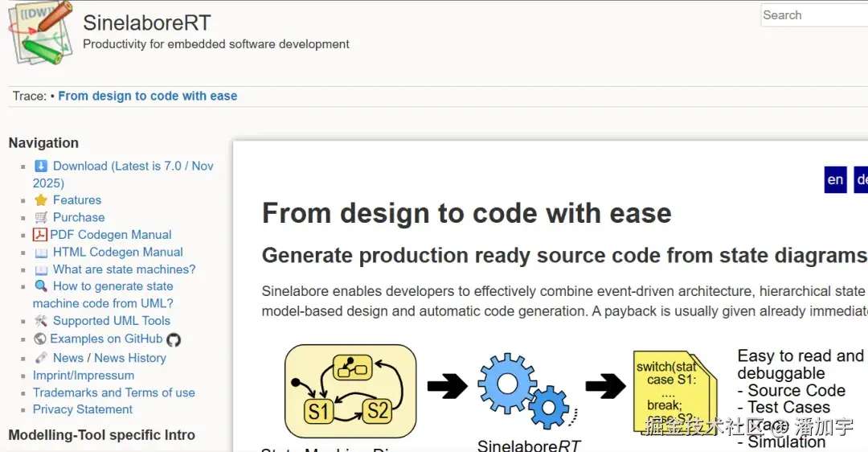Switch language to German with de button

(x=862, y=179)
